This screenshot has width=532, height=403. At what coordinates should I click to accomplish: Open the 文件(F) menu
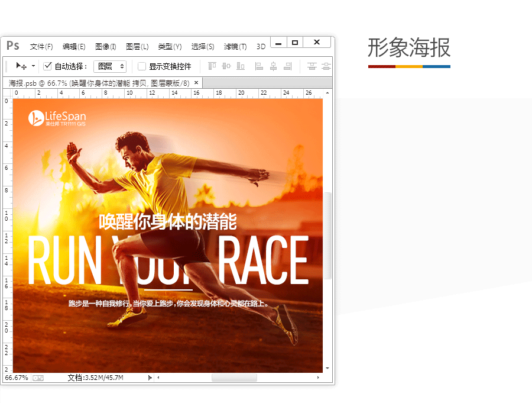click(x=41, y=47)
